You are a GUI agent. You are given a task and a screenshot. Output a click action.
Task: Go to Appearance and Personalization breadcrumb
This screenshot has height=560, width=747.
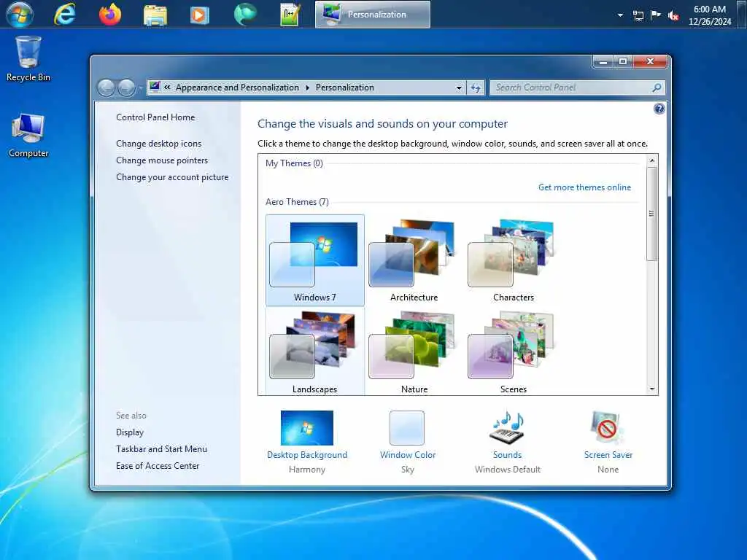237,87
